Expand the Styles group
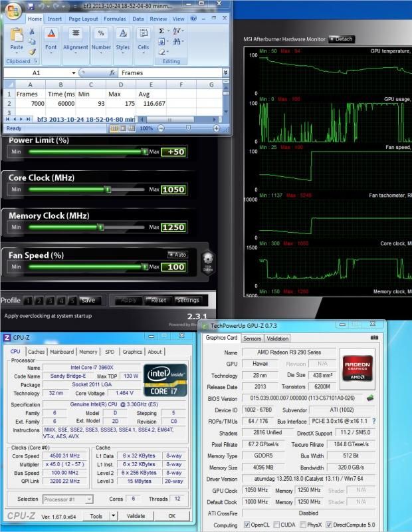The width and height of the screenshot is (412, 532). (122, 42)
